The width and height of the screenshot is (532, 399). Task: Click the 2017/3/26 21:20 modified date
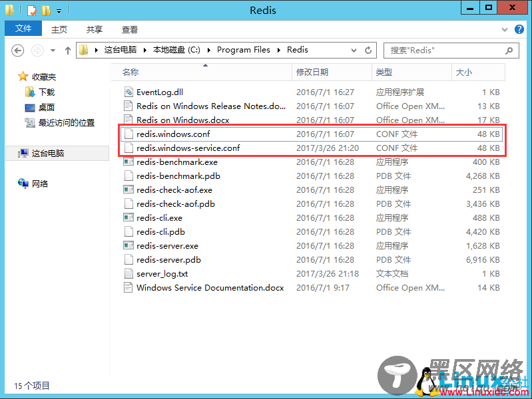(328, 148)
